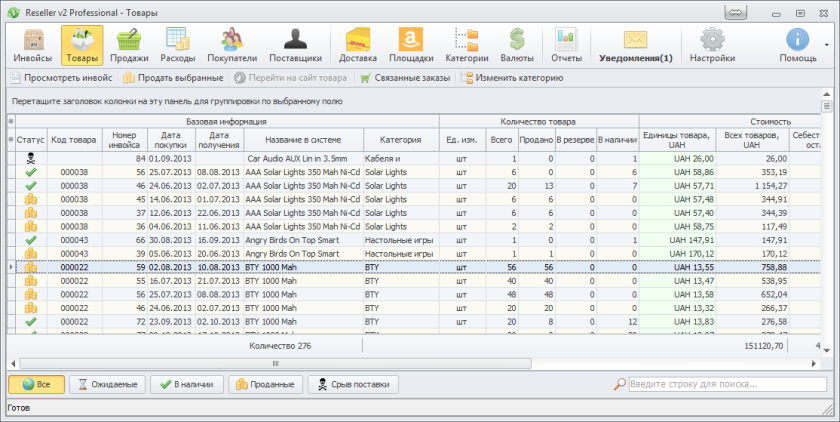840x422 pixels.
Task: Toggle the В наличии filter
Action: 187,384
